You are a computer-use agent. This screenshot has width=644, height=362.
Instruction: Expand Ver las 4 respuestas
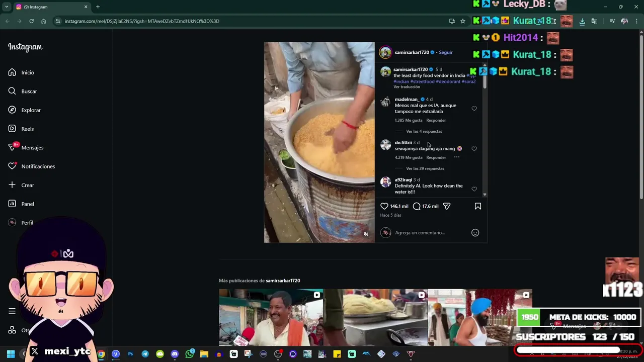click(424, 131)
